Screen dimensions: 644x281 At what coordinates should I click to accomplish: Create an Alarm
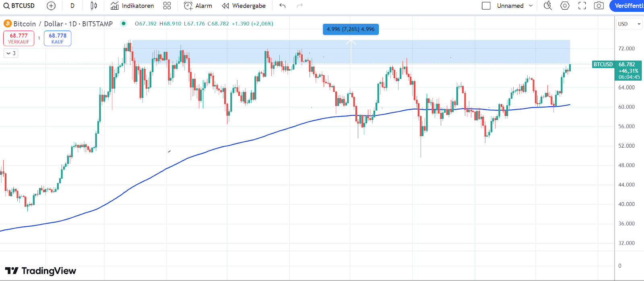[x=198, y=6]
